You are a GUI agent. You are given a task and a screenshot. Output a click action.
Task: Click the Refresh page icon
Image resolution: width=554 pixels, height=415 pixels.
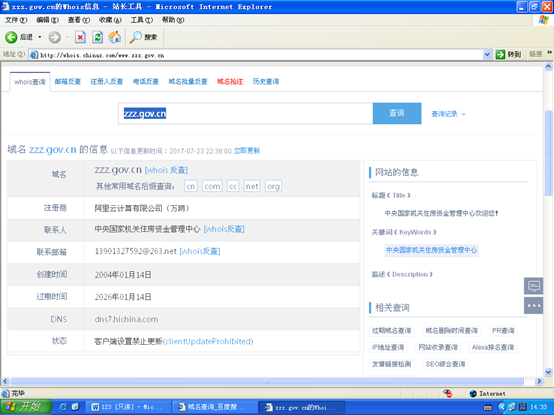(x=98, y=37)
